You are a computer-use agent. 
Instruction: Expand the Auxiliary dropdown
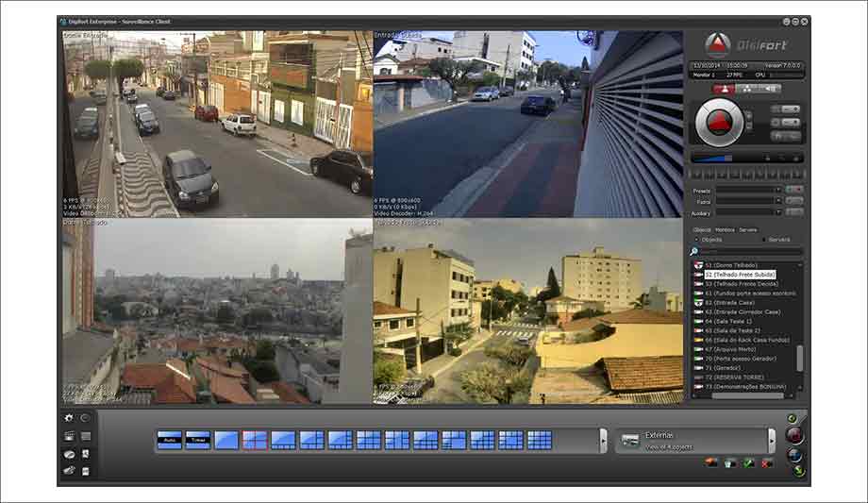pyautogui.click(x=748, y=213)
